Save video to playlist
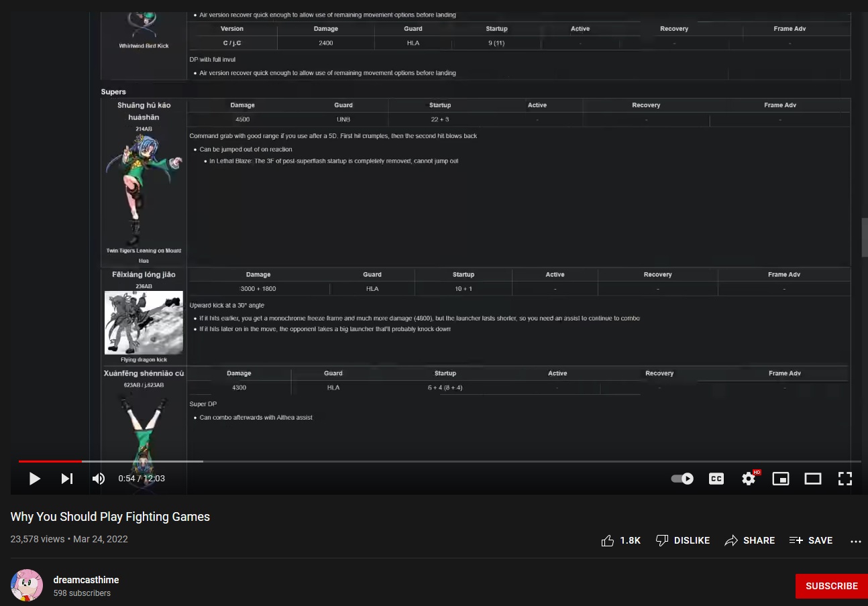Screen dimensions: 868x606 [x=811, y=540]
